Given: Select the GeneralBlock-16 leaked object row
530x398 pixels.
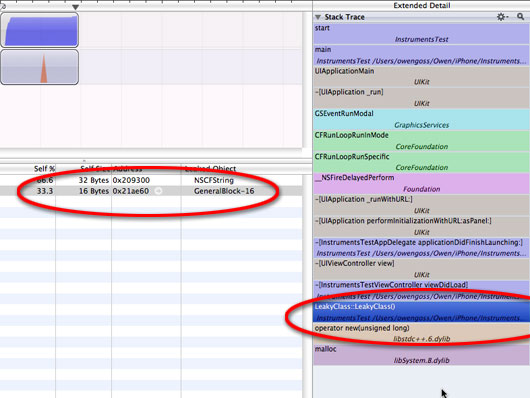Looking at the screenshot, I should point(151,191).
